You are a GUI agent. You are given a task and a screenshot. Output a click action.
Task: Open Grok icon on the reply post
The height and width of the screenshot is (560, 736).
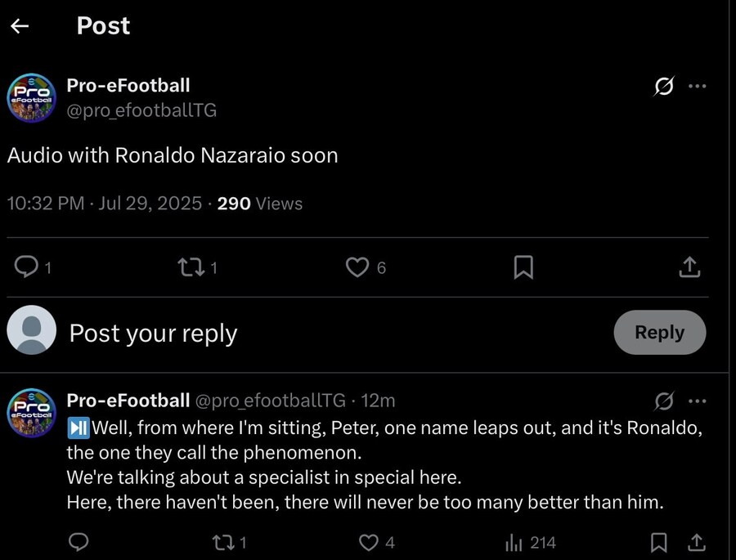664,401
